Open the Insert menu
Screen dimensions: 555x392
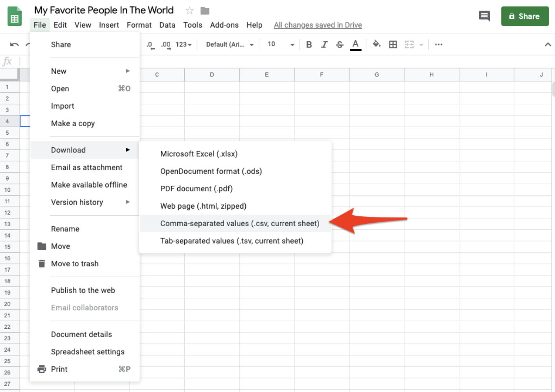pos(109,25)
